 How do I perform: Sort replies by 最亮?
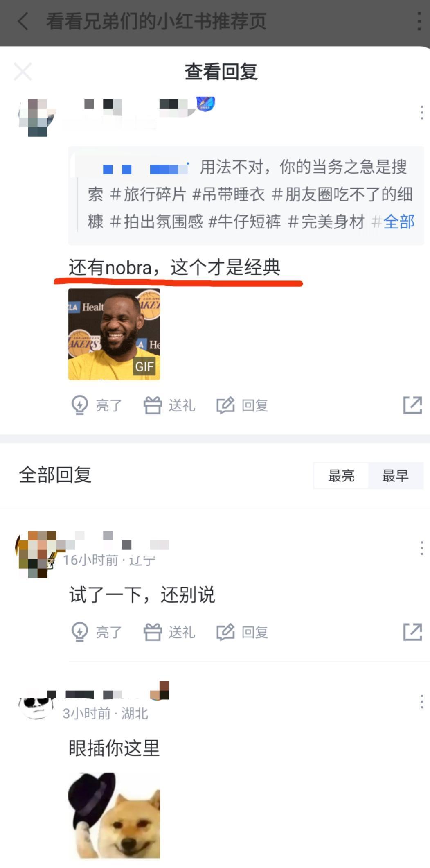point(341,476)
